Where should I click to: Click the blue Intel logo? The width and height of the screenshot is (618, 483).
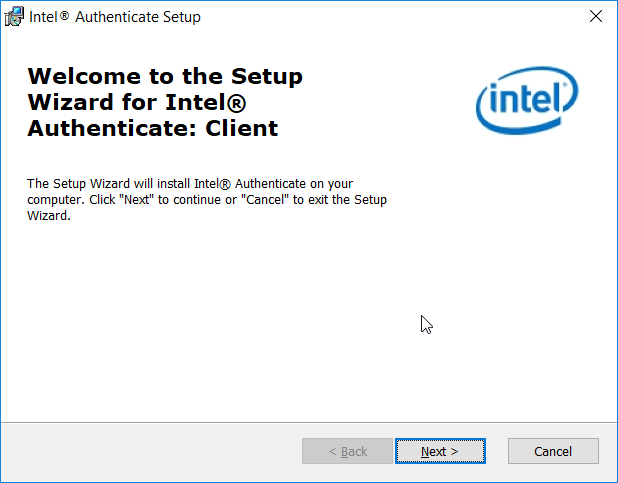(527, 100)
